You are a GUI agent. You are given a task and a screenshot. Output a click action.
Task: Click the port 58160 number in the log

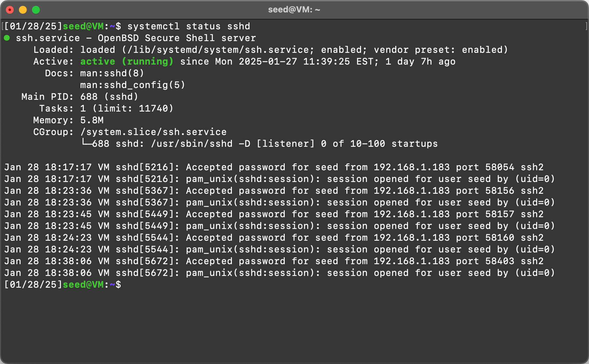[x=499, y=237]
